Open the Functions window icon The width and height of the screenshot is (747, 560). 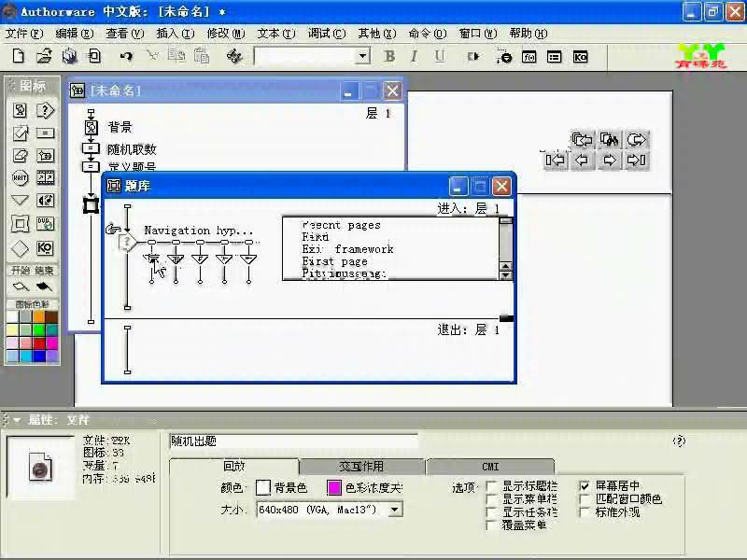(x=529, y=57)
